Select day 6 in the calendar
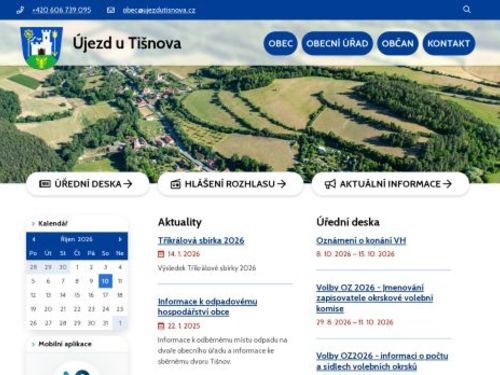The width and height of the screenshot is (500, 375). (48, 281)
